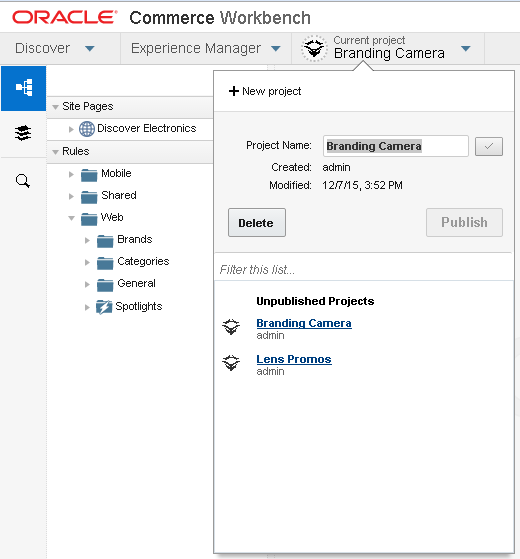This screenshot has height=559, width=520.
Task: Select the Brands tree item
Action: (x=135, y=239)
